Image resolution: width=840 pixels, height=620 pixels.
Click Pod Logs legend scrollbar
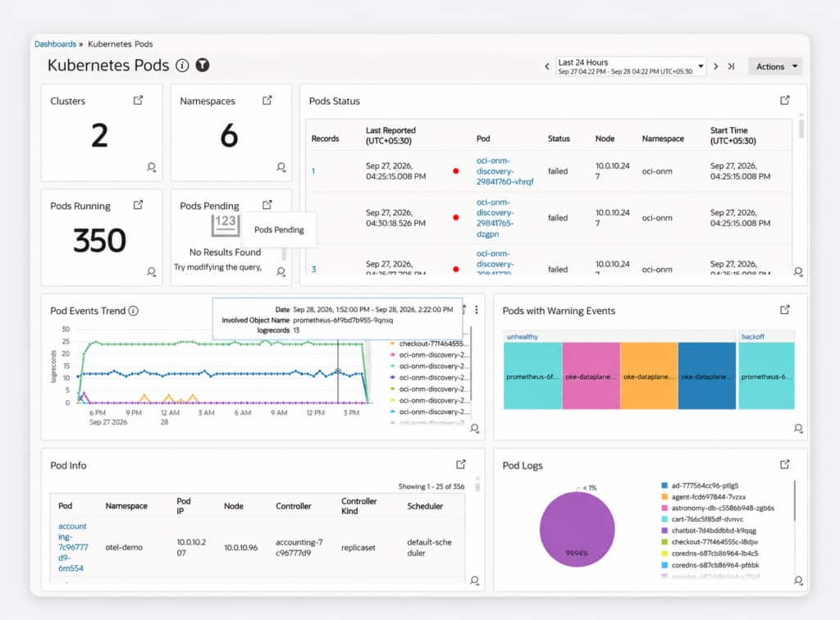click(x=795, y=500)
